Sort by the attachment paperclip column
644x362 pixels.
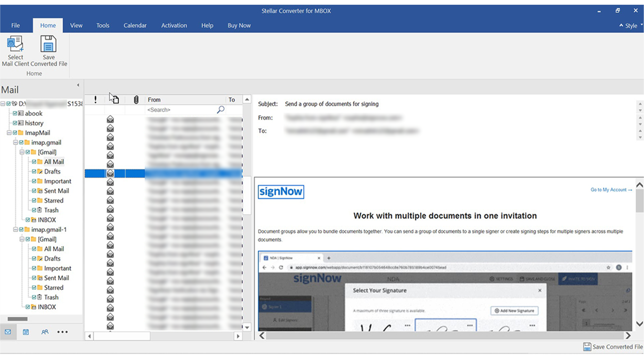point(136,99)
